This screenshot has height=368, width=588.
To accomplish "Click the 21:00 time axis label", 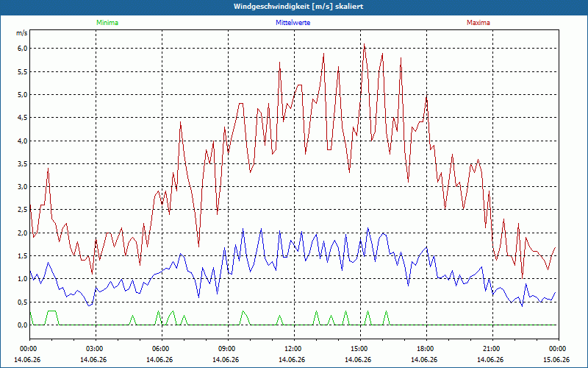I will 492,349.
